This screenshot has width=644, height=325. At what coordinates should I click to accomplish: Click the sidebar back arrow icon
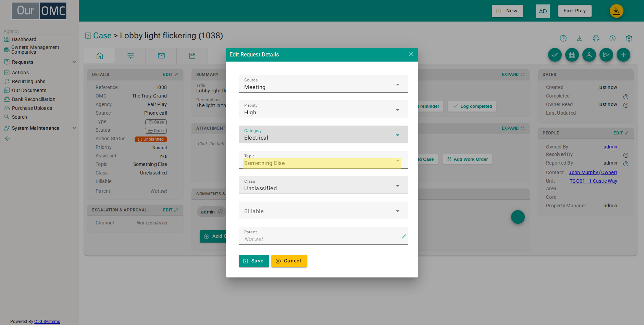pyautogui.click(x=8, y=138)
